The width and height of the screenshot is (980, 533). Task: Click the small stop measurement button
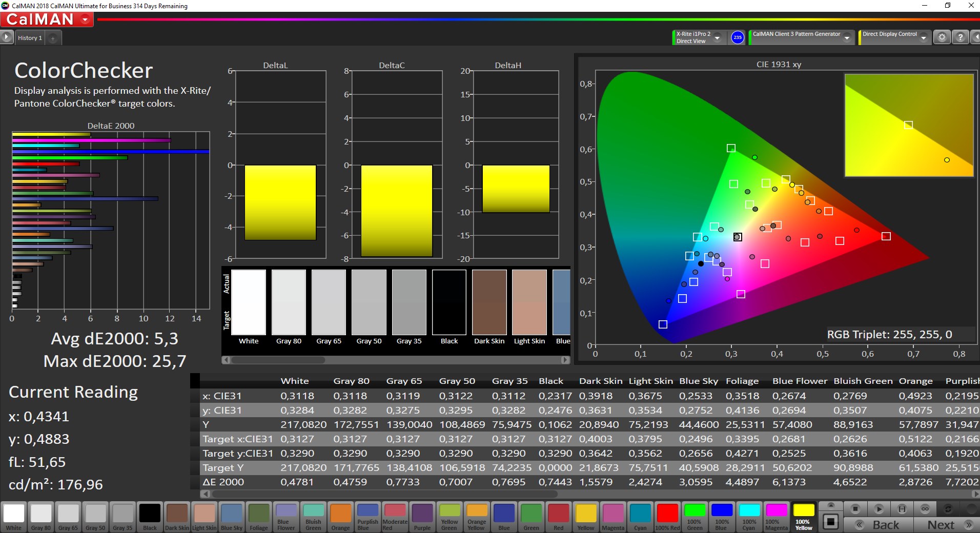855,509
